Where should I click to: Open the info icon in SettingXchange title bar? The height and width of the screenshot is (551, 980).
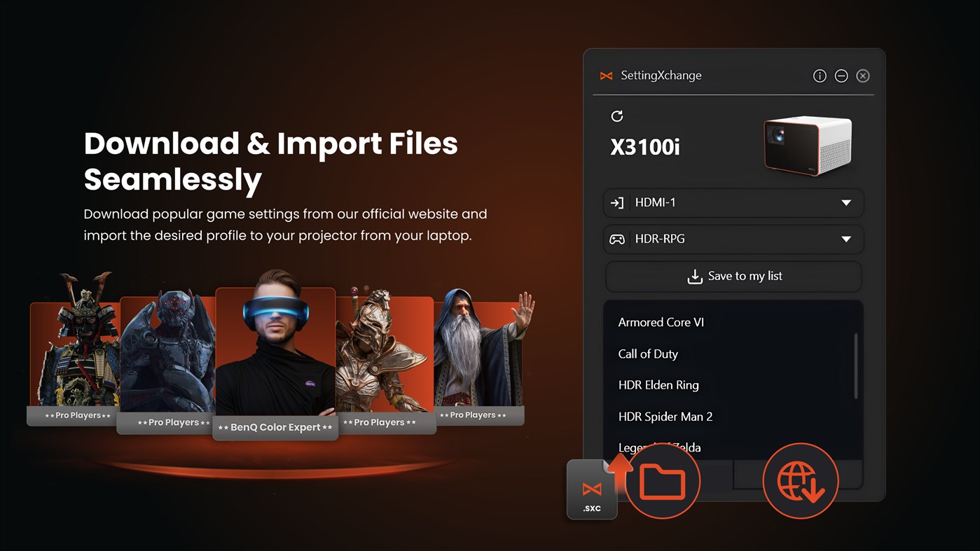point(820,76)
